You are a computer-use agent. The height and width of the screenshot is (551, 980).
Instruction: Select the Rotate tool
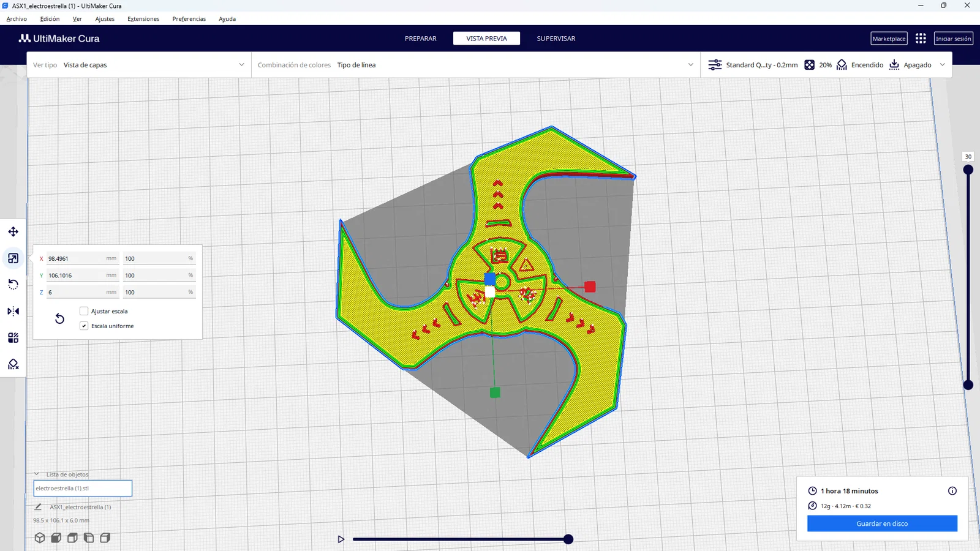coord(13,285)
